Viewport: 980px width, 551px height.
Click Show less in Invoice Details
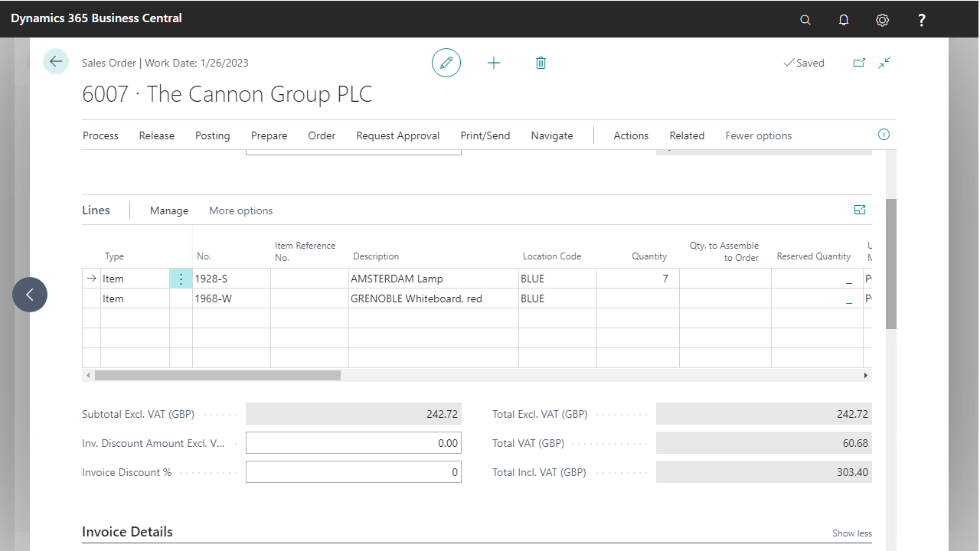tap(852, 533)
